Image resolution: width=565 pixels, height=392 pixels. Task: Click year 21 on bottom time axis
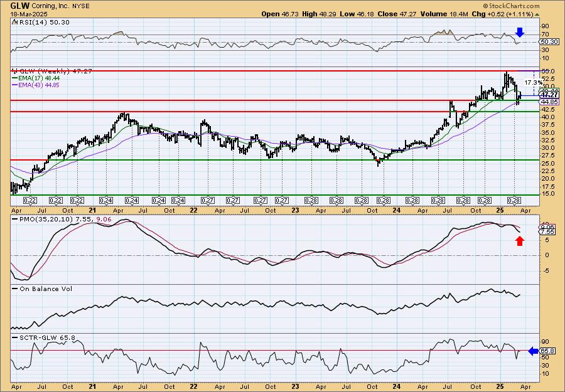pos(93,386)
